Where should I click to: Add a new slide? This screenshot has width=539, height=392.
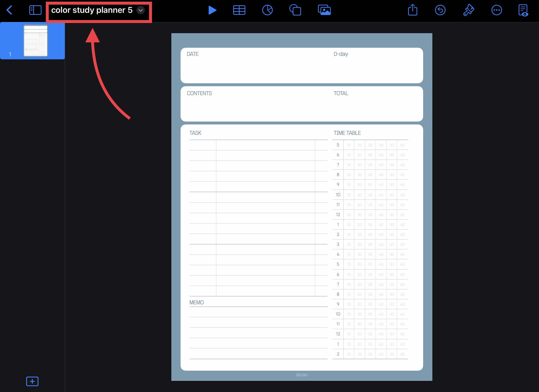(x=32, y=381)
